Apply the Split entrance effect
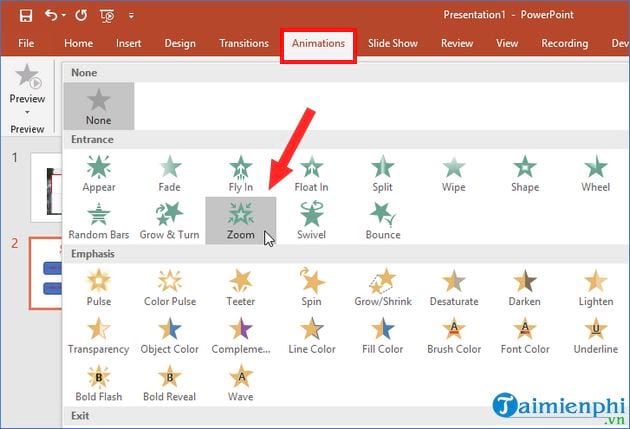The height and width of the screenshot is (429, 630). click(x=382, y=173)
